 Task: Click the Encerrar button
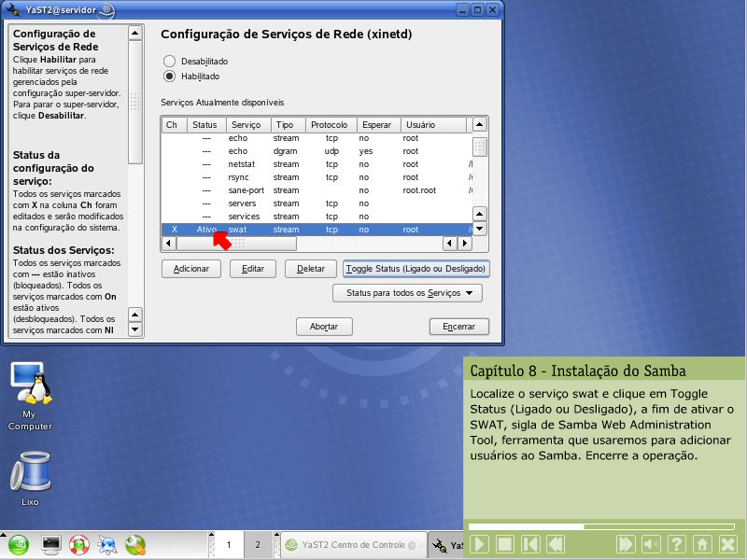click(459, 327)
